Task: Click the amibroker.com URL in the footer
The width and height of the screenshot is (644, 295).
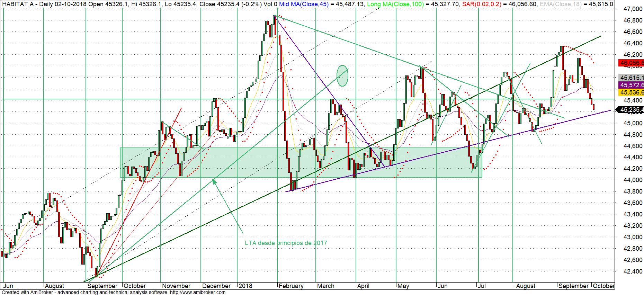Action: pos(197,292)
